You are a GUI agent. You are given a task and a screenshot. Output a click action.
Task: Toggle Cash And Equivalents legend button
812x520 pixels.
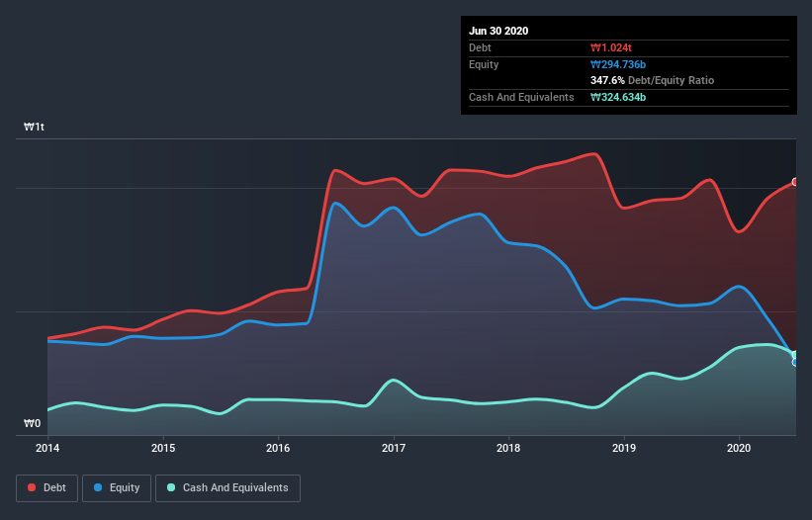pyautogui.click(x=227, y=488)
